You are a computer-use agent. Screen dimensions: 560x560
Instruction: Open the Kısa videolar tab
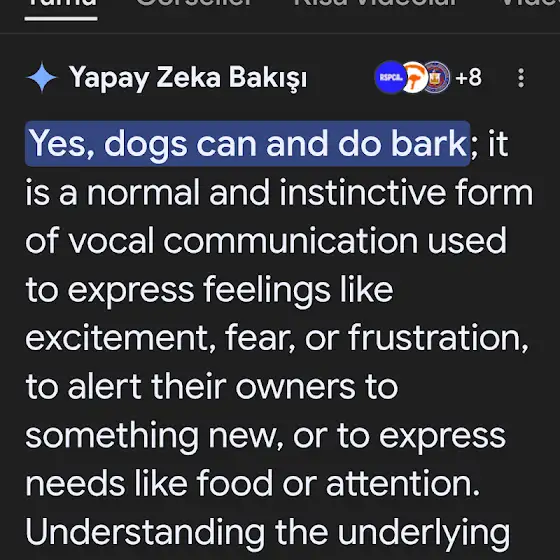[x=376, y=3]
